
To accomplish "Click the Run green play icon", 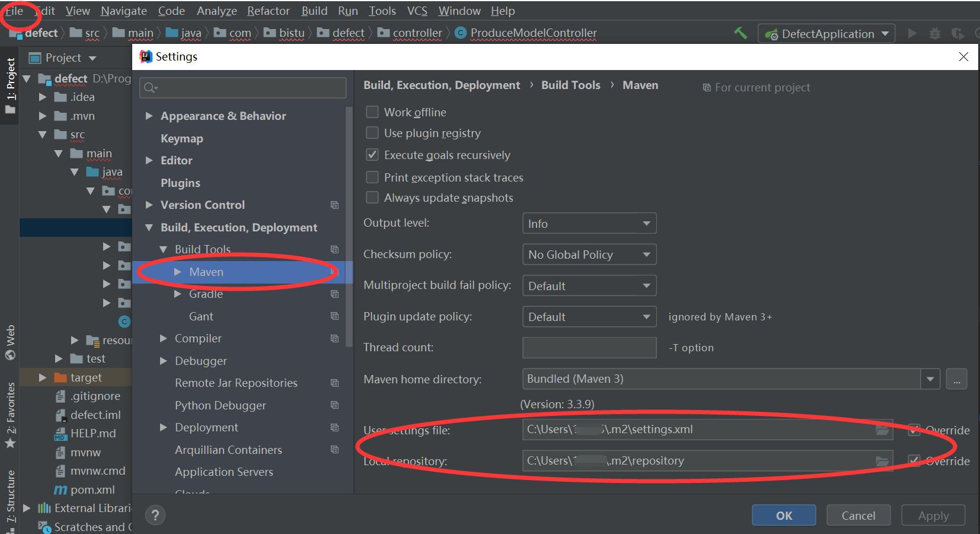I will pyautogui.click(x=912, y=33).
